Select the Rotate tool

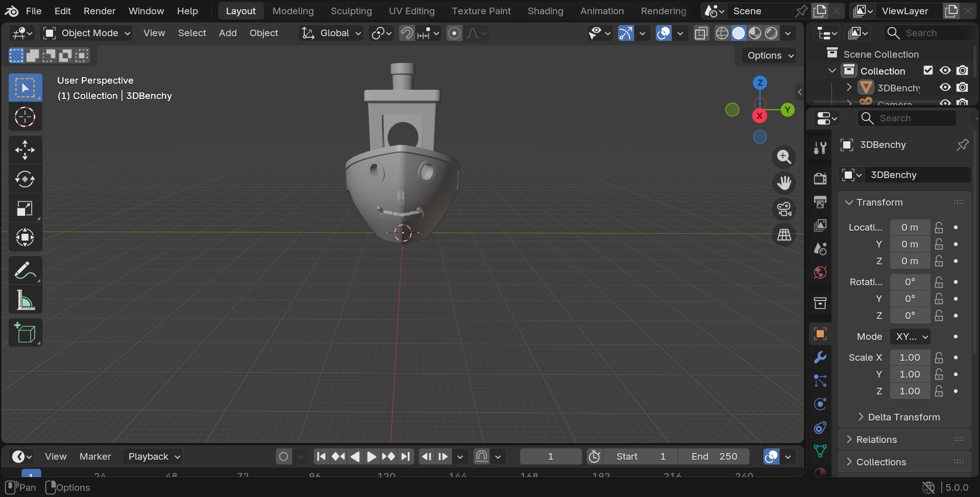click(x=25, y=179)
